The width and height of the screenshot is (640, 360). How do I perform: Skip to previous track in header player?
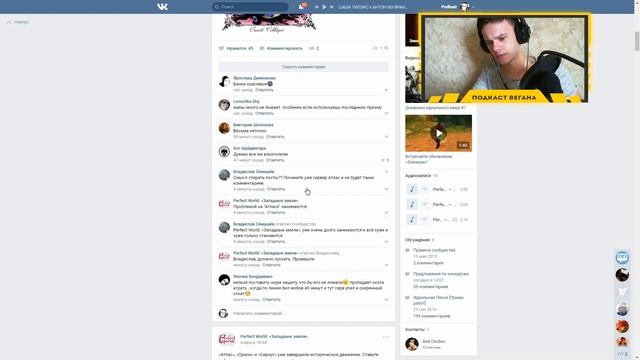click(317, 7)
